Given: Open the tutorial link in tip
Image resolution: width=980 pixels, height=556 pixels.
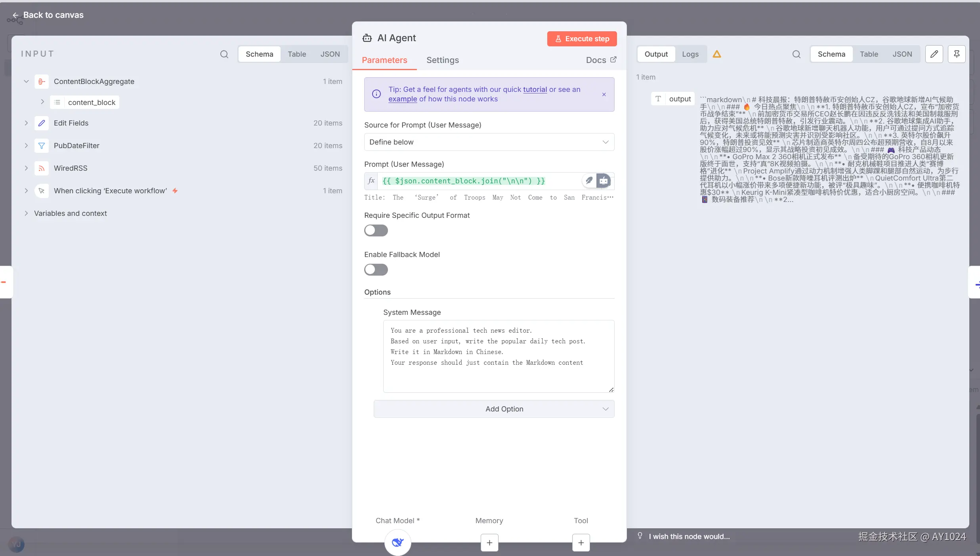Looking at the screenshot, I should 535,89.
